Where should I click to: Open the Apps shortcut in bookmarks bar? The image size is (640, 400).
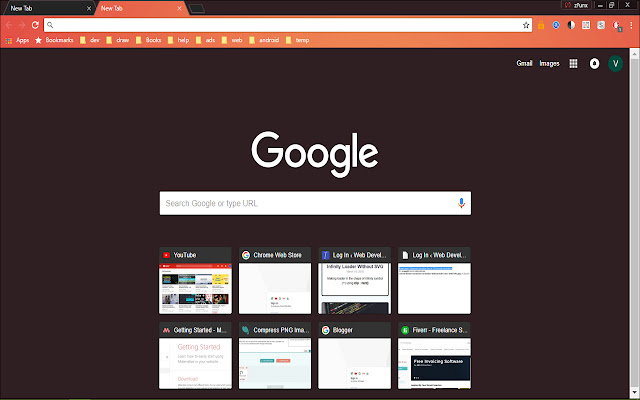tap(17, 40)
